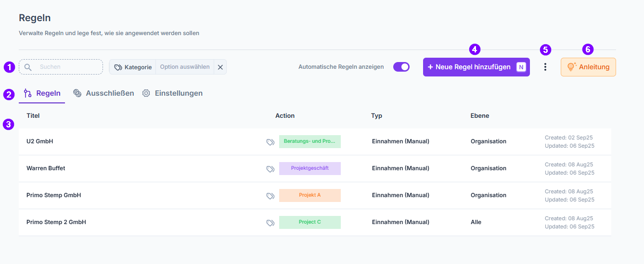644x264 pixels.
Task: Click the tag icon in Primo Stemp GmbH row
Action: click(x=270, y=196)
